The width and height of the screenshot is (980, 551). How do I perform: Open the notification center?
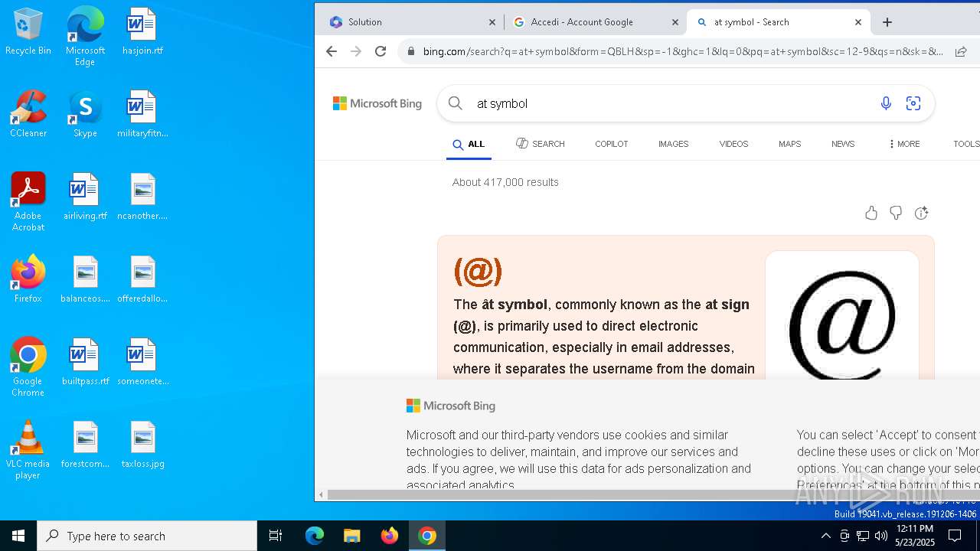pyautogui.click(x=955, y=536)
